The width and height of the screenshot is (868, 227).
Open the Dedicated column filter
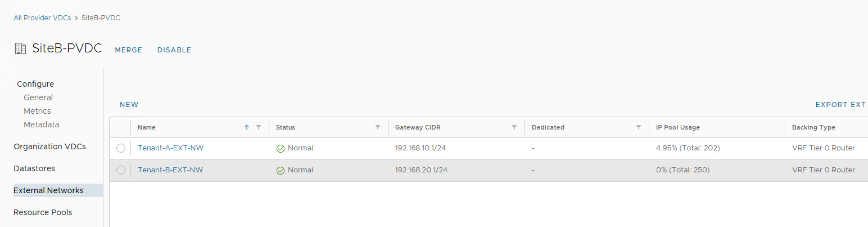coord(638,127)
